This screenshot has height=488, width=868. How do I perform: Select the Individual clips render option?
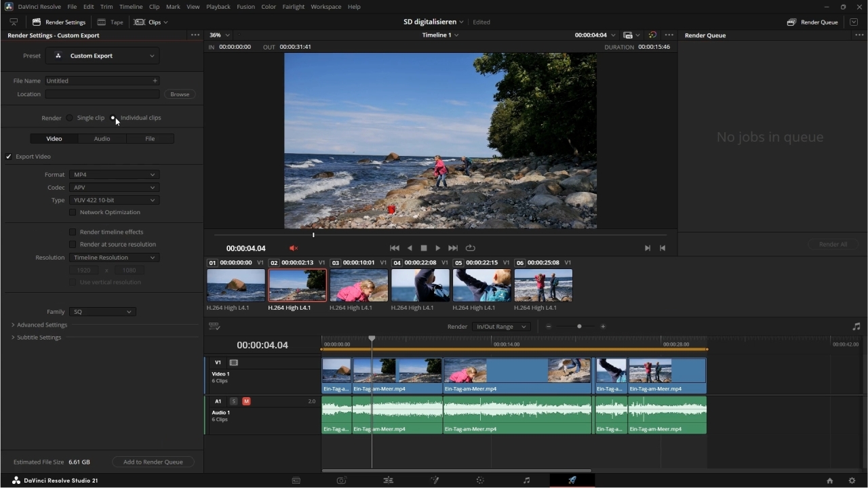pos(113,118)
